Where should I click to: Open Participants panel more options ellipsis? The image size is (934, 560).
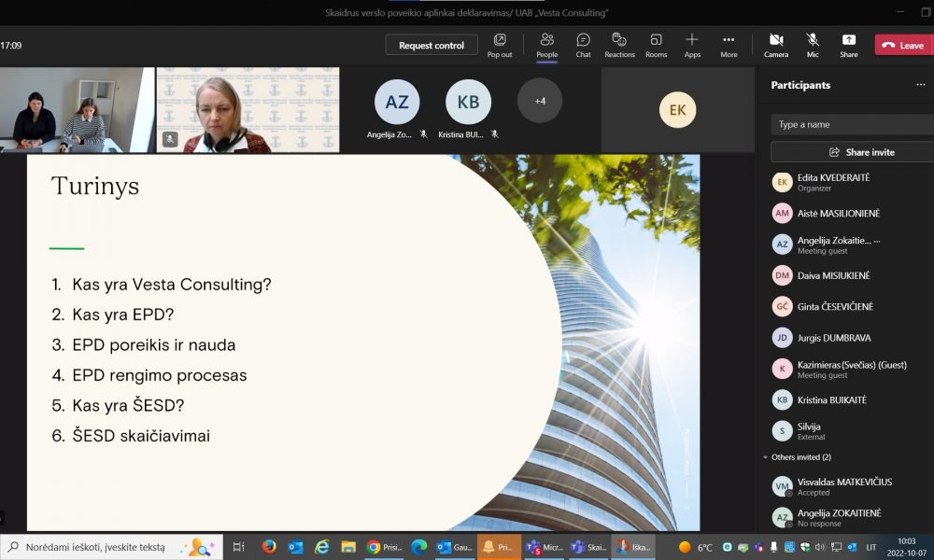tap(921, 85)
